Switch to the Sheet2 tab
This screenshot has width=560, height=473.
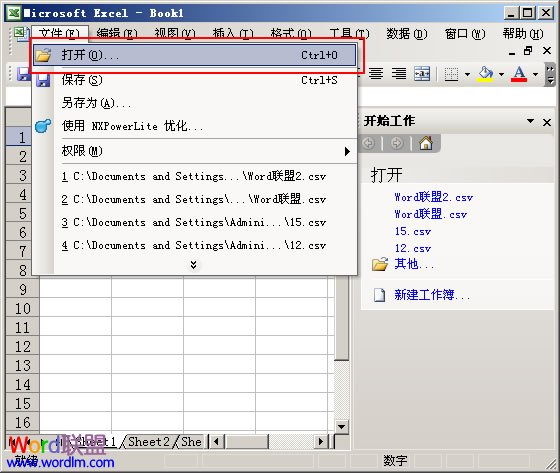pyautogui.click(x=149, y=442)
